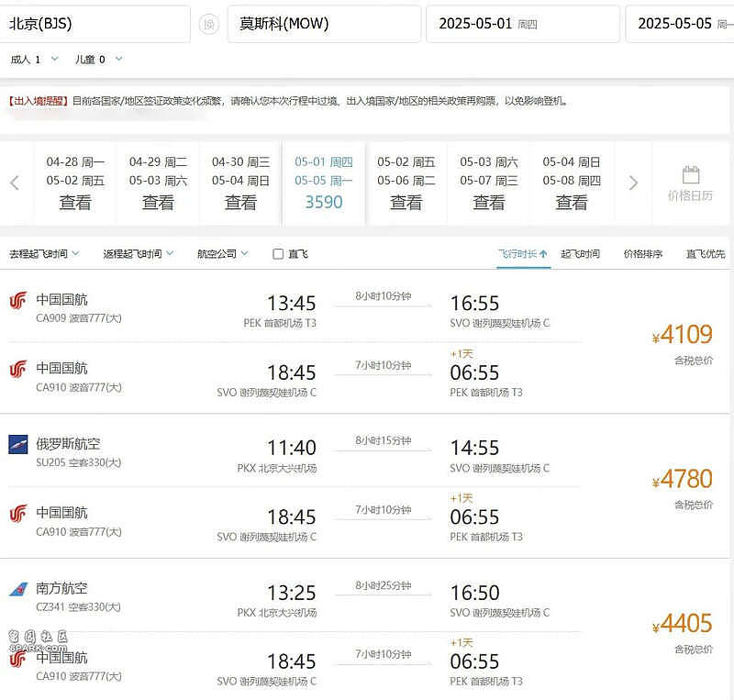Enable the 直飞 direct flight checkbox
Viewport: 734px width, 700px height.
click(278, 254)
